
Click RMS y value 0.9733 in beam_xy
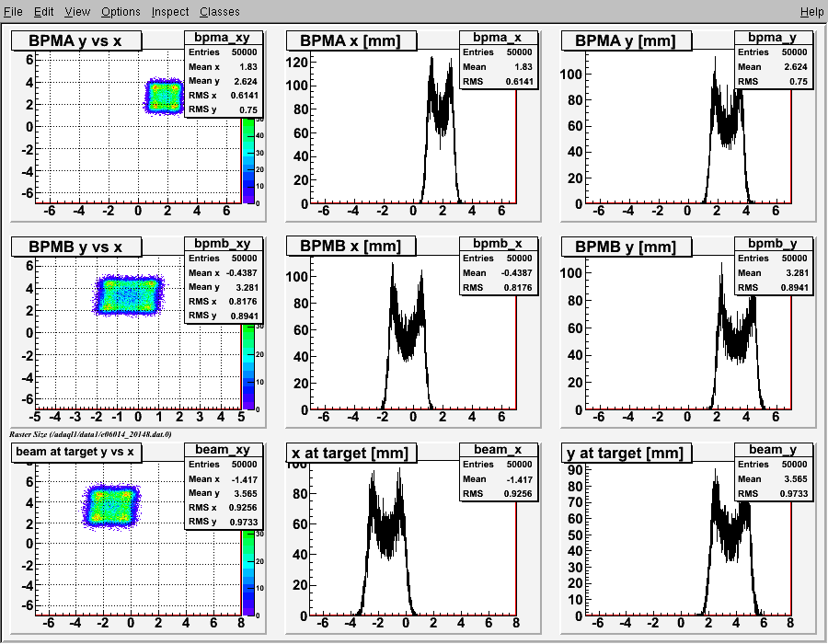click(245, 522)
